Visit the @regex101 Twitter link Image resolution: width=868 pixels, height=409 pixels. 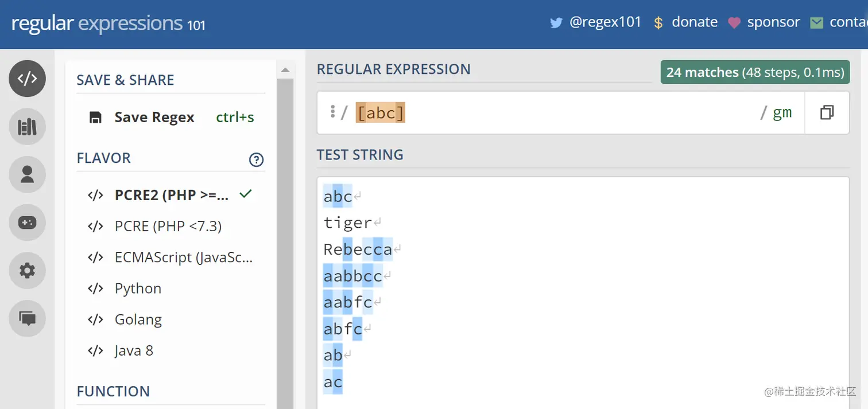pos(596,22)
